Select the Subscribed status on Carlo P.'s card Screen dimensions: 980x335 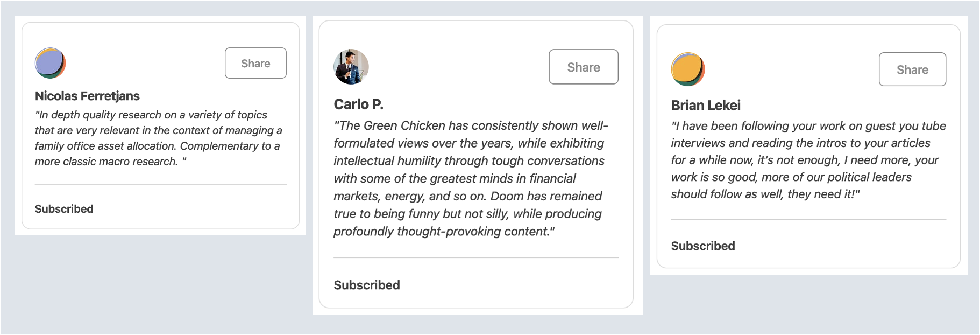point(367,285)
